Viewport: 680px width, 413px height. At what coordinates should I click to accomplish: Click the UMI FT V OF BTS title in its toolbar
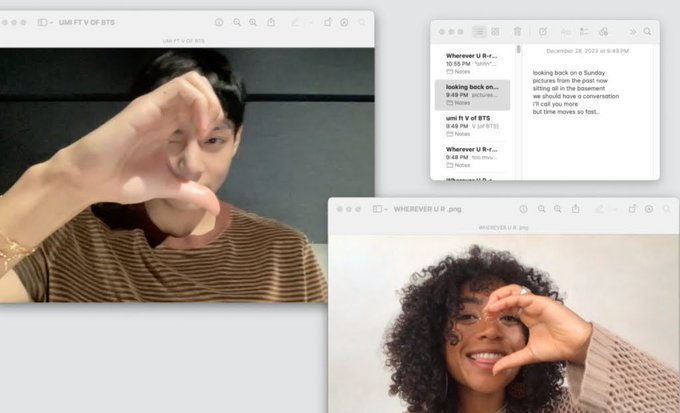coord(87,22)
